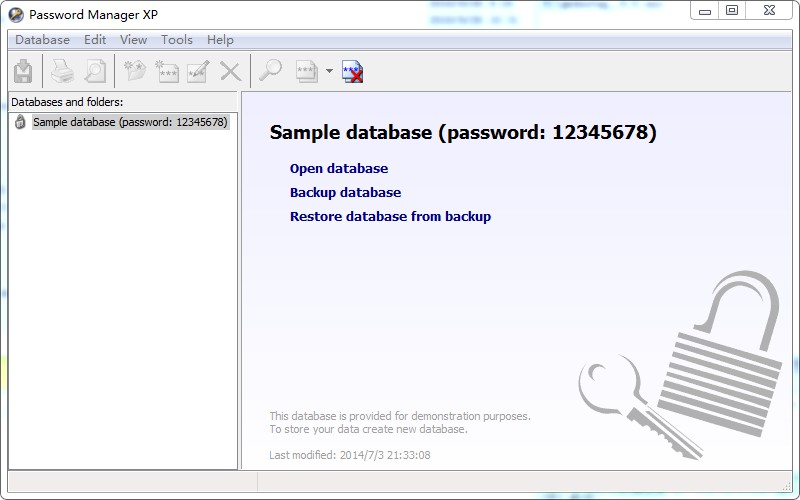Select Sample database in the tree
The image size is (800, 500).
[x=130, y=123]
